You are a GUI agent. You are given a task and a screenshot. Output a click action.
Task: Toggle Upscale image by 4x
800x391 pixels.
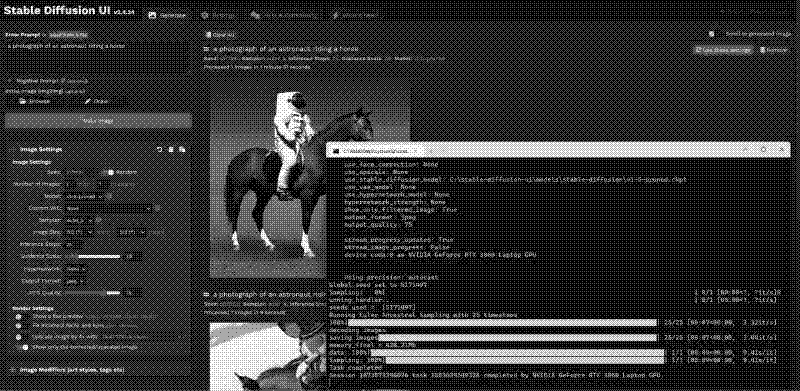(x=21, y=337)
